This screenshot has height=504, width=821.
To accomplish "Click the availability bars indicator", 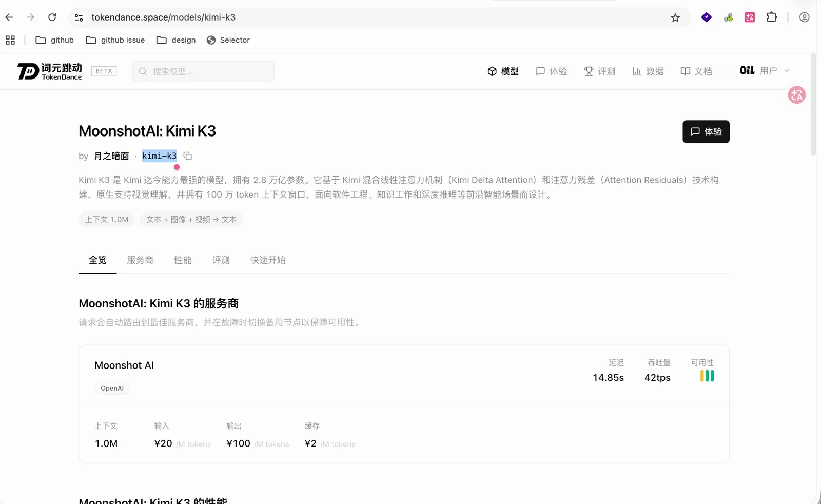I will [x=707, y=376].
